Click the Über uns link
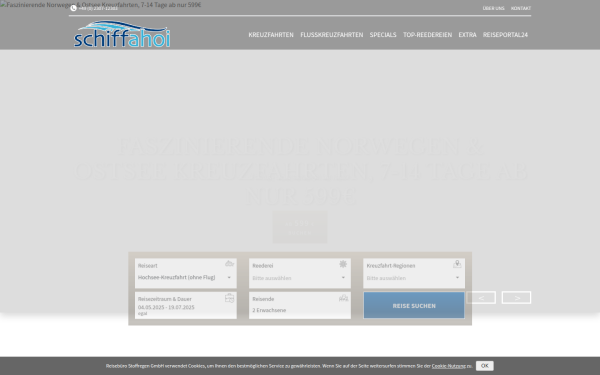The width and height of the screenshot is (600, 375). tap(493, 8)
